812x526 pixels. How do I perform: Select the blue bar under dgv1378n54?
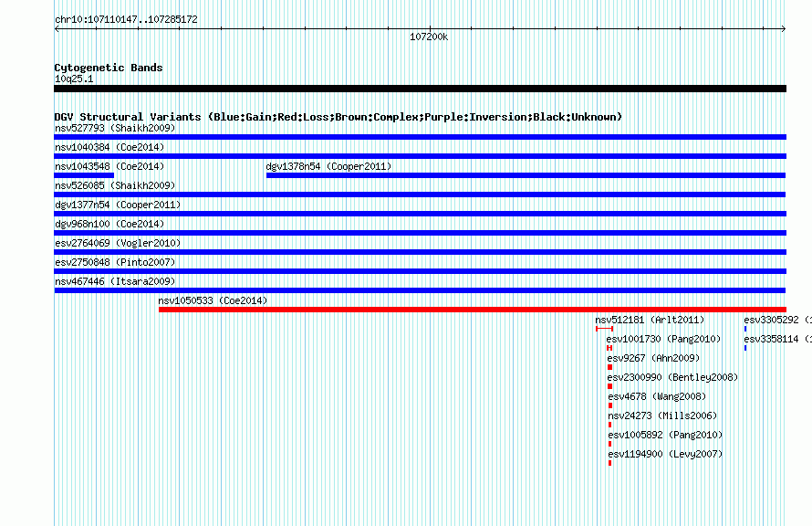coord(526,175)
